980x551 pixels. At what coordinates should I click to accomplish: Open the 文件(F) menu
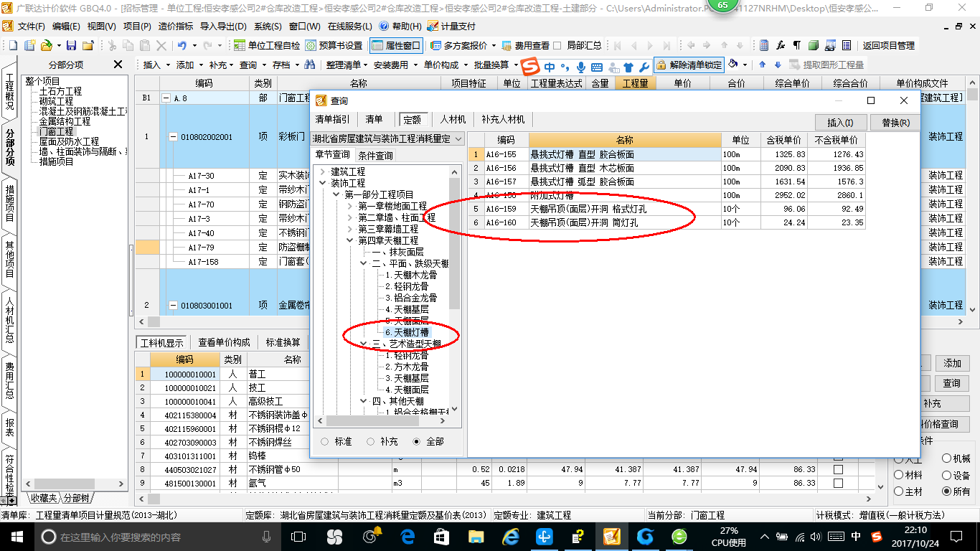(x=31, y=27)
